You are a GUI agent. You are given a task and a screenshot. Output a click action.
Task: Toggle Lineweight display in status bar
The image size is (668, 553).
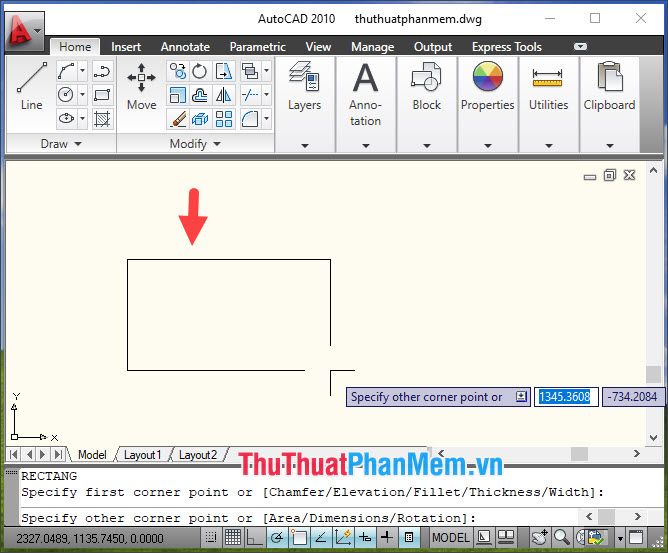(387, 537)
